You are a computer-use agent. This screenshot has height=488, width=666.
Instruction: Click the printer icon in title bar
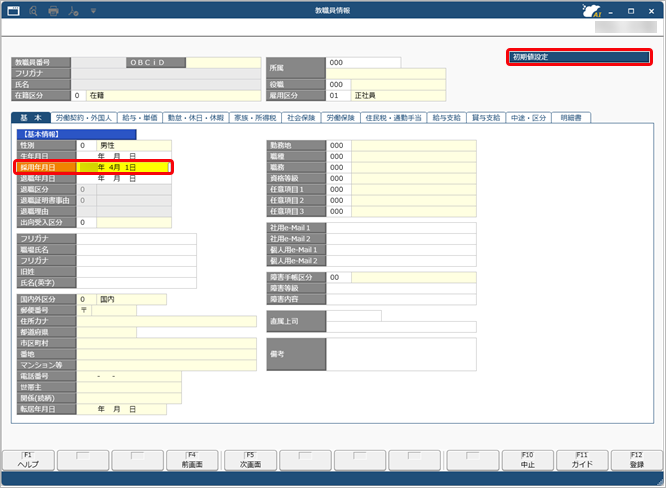pyautogui.click(x=54, y=10)
